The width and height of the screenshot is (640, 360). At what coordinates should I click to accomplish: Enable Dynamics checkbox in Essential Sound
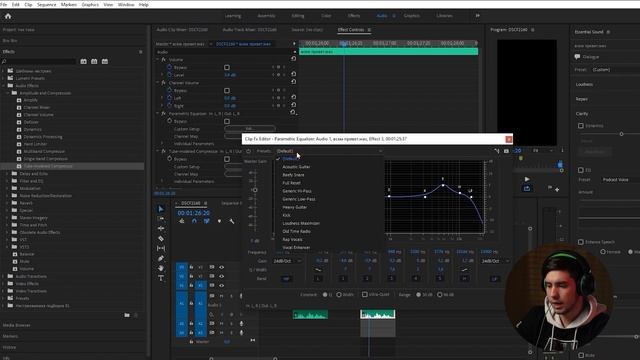coord(581,126)
